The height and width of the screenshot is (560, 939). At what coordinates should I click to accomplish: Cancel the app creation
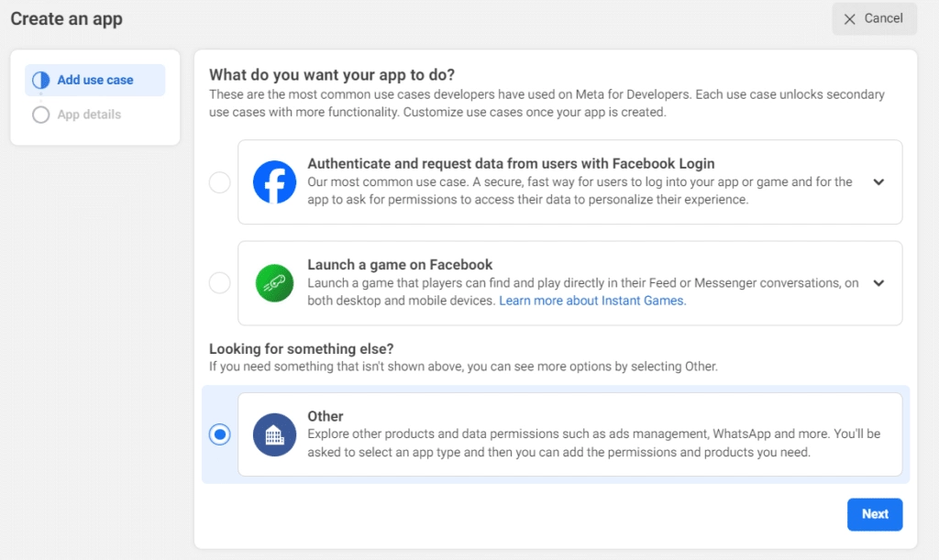click(x=874, y=19)
